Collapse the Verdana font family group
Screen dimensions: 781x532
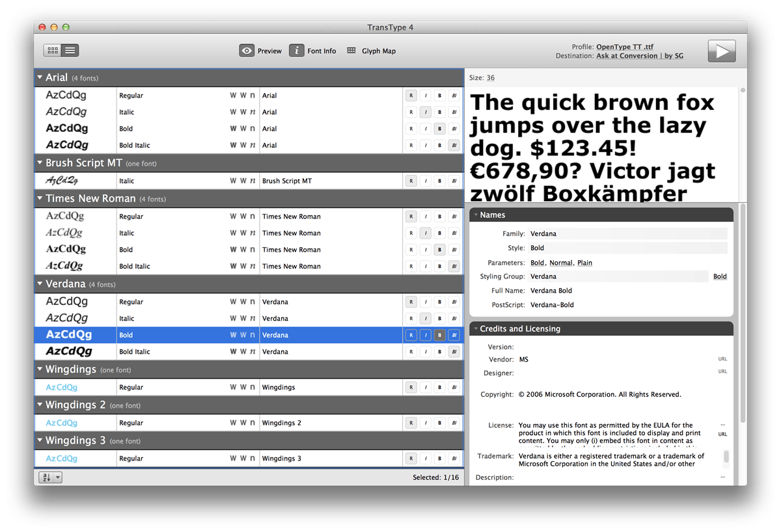point(40,284)
